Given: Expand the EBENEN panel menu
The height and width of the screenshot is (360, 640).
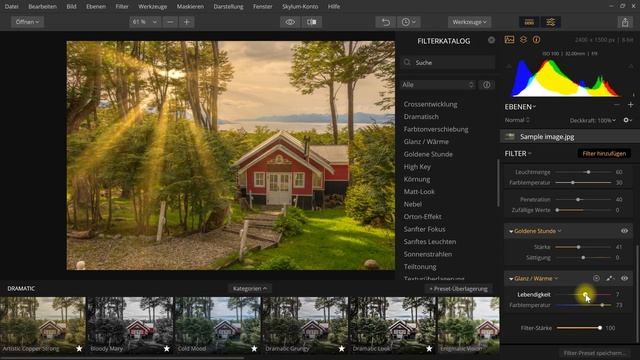Looking at the screenshot, I should (520, 107).
